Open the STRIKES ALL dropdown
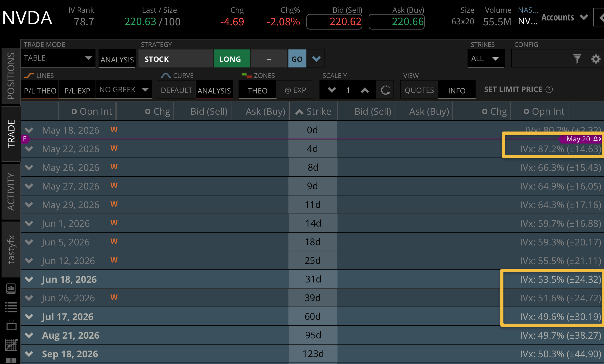604x364 pixels. (486, 59)
